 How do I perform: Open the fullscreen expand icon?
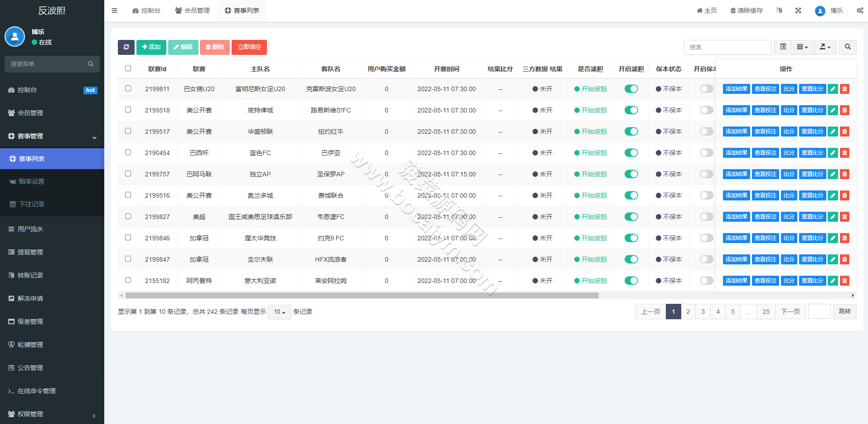[798, 10]
